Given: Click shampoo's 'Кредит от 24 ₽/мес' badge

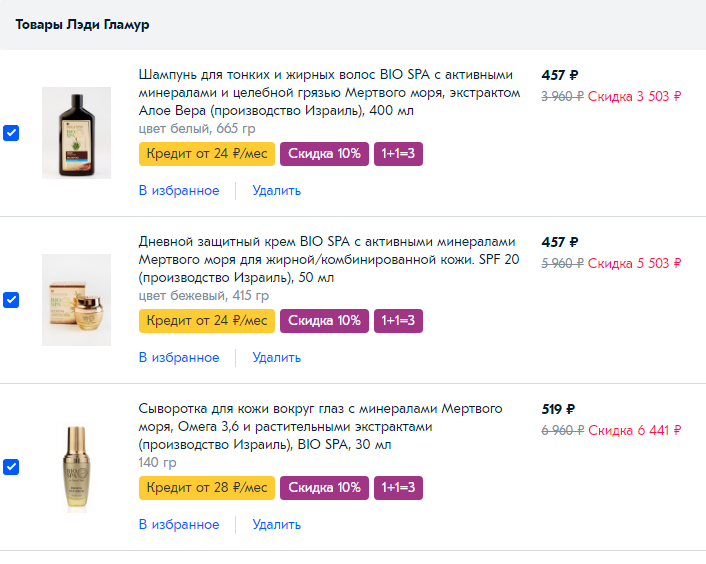Looking at the screenshot, I should (207, 154).
